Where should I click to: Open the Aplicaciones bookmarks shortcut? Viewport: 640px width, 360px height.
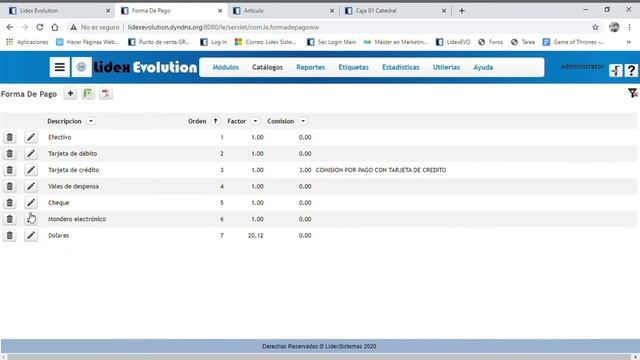pos(27,42)
